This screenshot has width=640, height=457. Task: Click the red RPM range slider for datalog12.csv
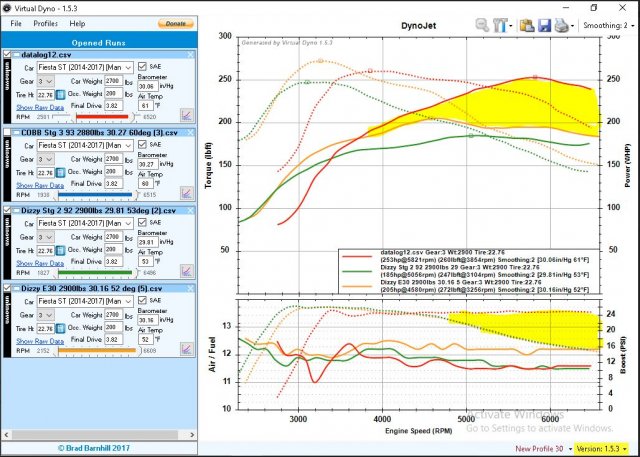pos(102,117)
